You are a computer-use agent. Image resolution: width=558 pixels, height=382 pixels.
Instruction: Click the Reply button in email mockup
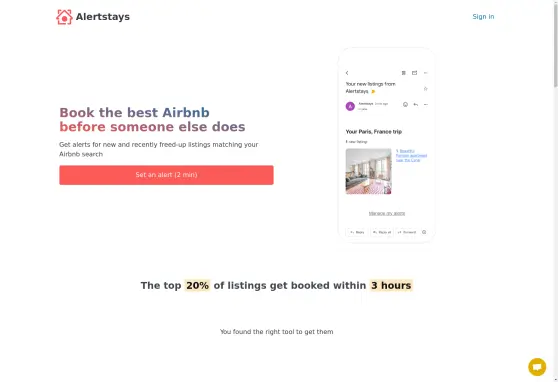[357, 232]
